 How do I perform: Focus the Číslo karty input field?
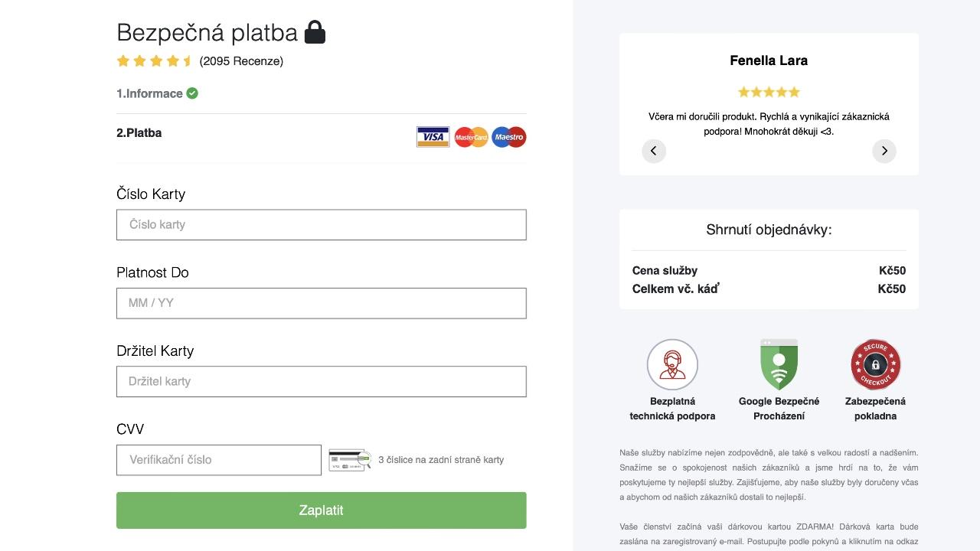[322, 225]
